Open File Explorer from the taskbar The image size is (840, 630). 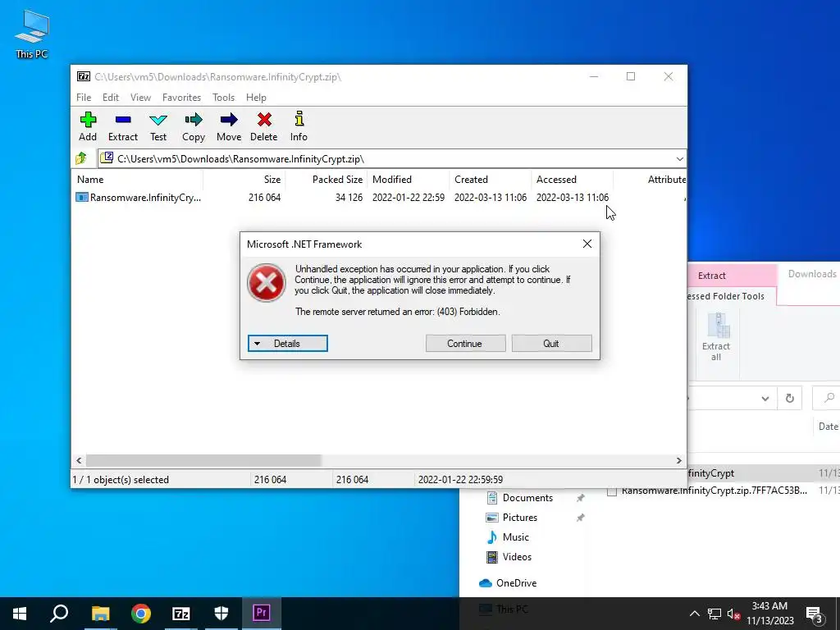100,614
